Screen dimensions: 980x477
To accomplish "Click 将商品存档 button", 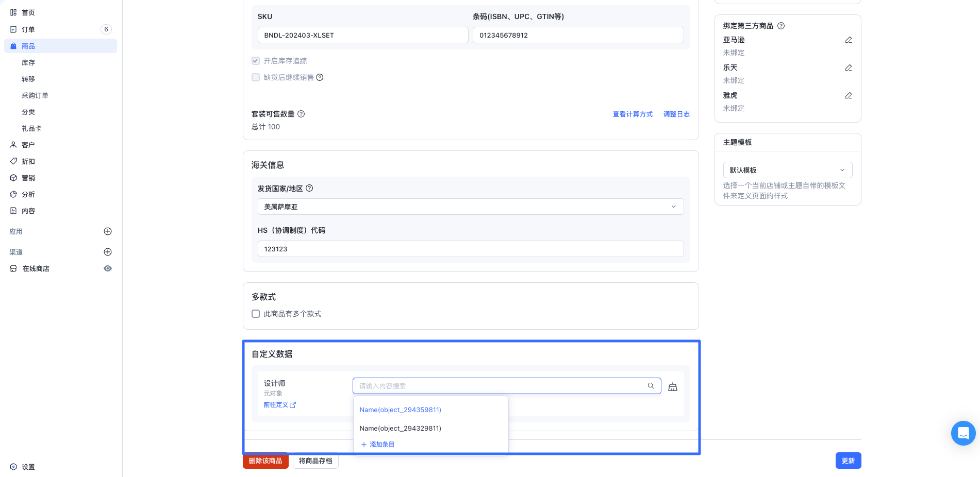I will (x=315, y=461).
